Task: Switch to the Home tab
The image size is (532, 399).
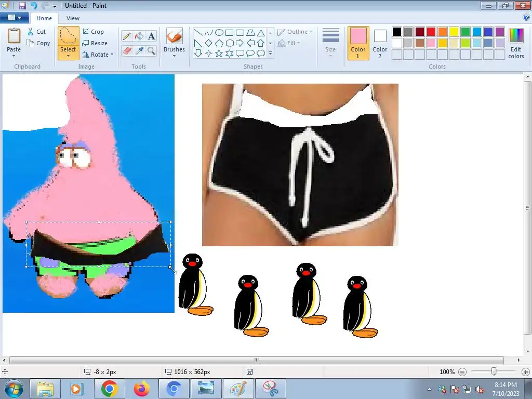Action: 44,18
